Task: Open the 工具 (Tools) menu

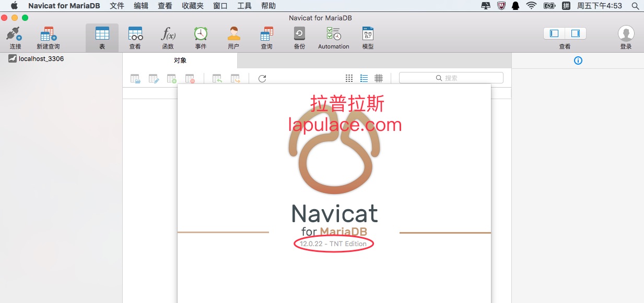Action: pos(244,6)
